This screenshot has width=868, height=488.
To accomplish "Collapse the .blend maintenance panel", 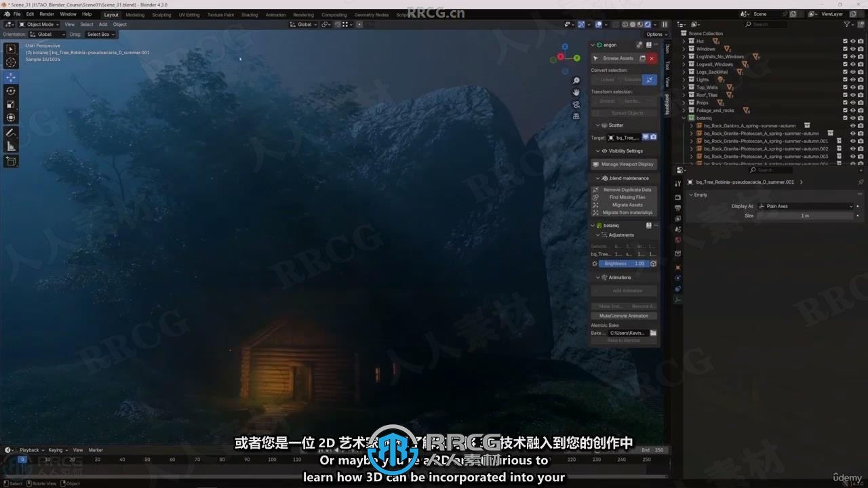I will point(597,178).
